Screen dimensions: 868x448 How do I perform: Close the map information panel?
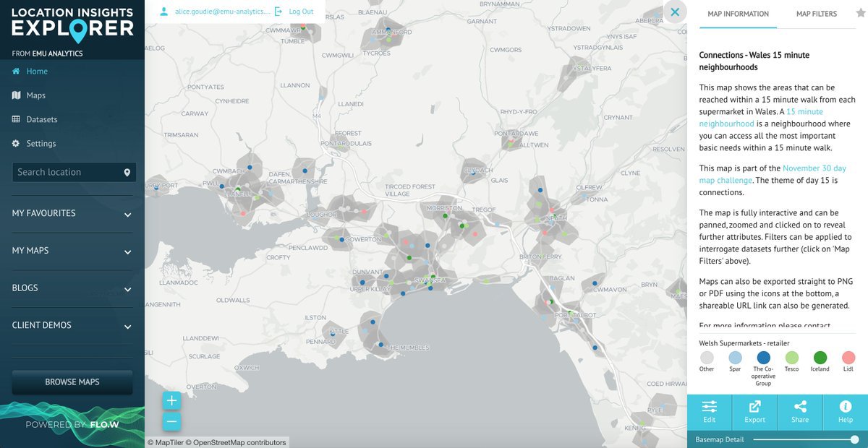(675, 12)
